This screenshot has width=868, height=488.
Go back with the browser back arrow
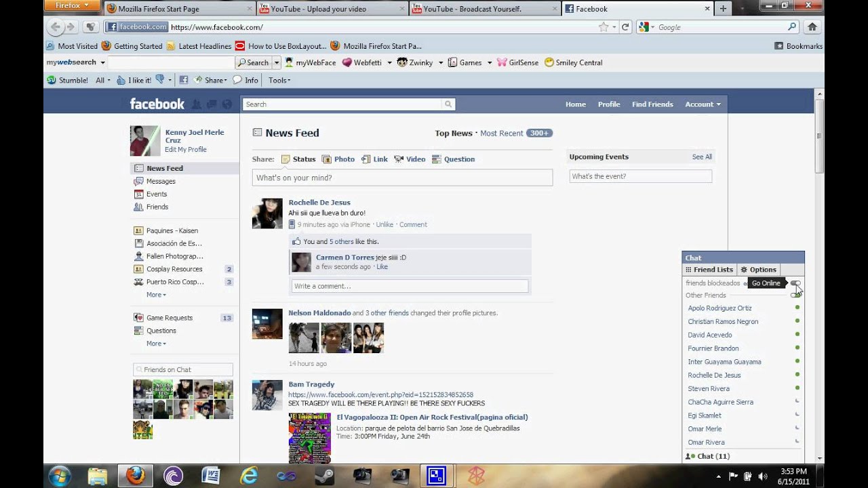pos(56,27)
